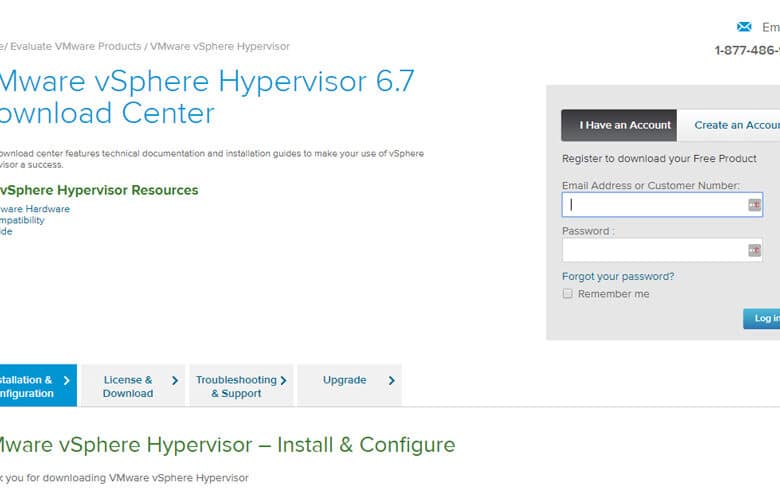Open the Upgrade tab
The image size is (780, 500).
coord(350,386)
